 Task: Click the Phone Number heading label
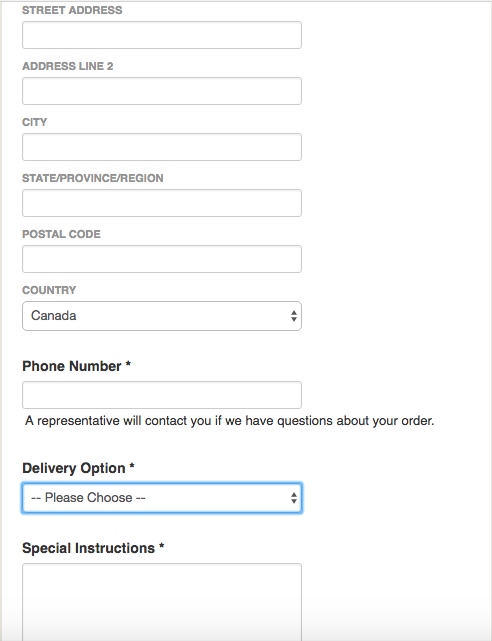coord(76,366)
